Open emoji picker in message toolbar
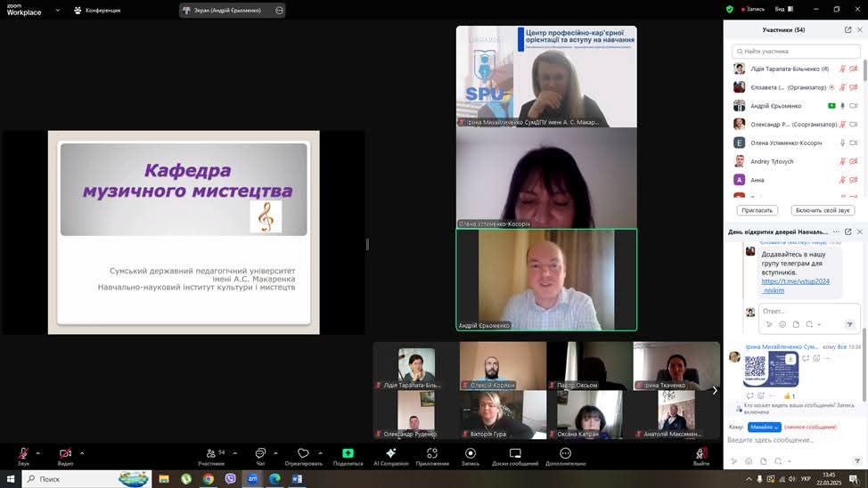868x488 pixels. 749,461
